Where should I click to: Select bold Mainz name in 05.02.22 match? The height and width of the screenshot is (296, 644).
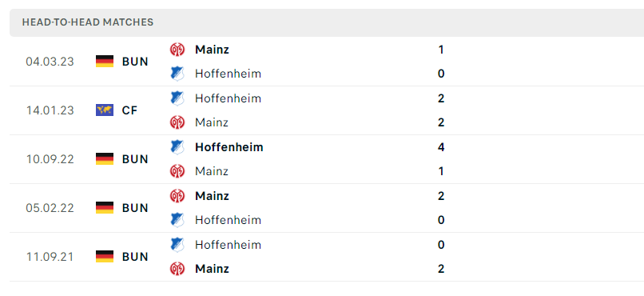click(x=212, y=196)
